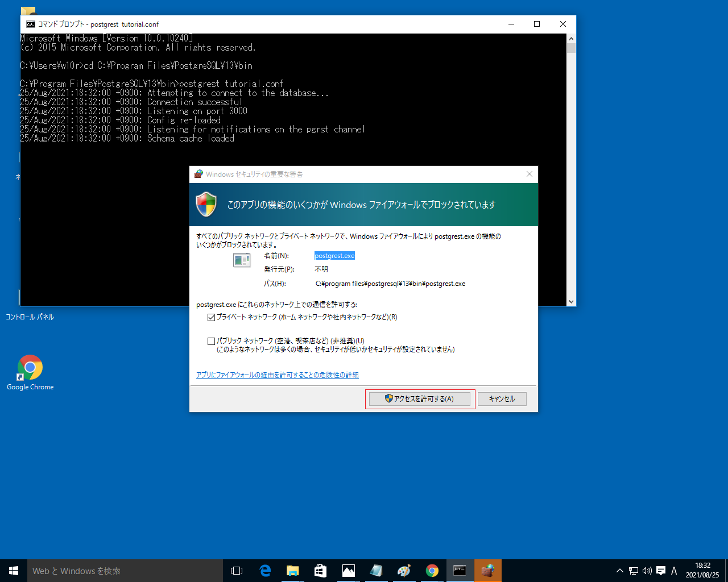Click the キャンセル button in firewall dialog

[502, 399]
